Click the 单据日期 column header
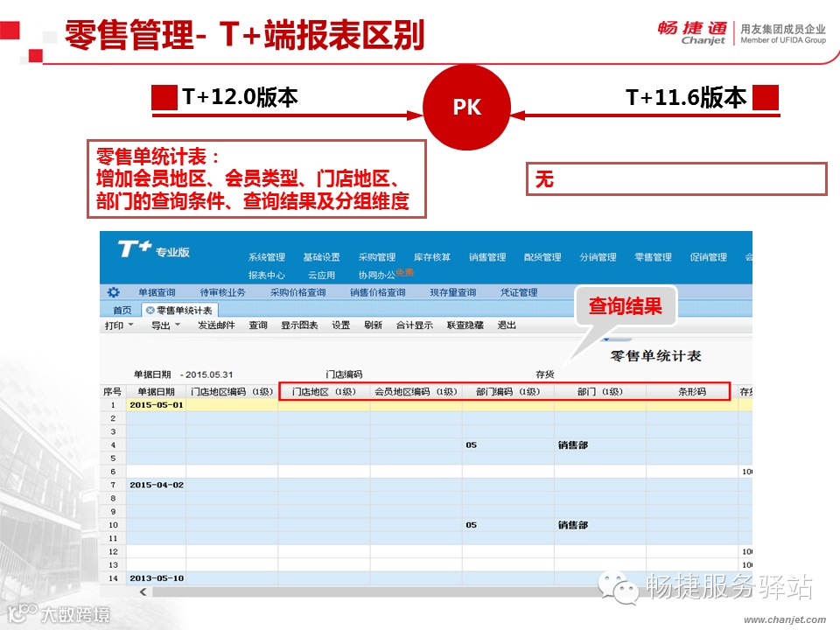This screenshot has width=840, height=630. [156, 392]
